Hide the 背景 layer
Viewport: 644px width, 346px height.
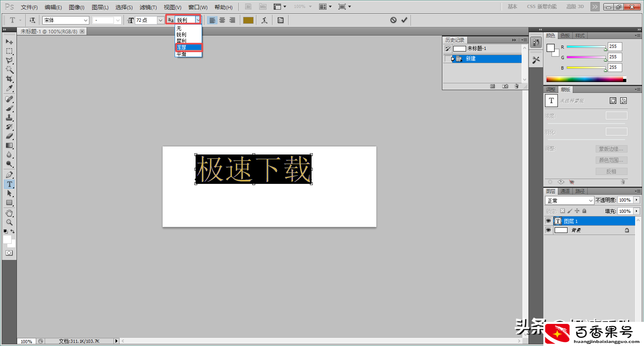click(548, 230)
